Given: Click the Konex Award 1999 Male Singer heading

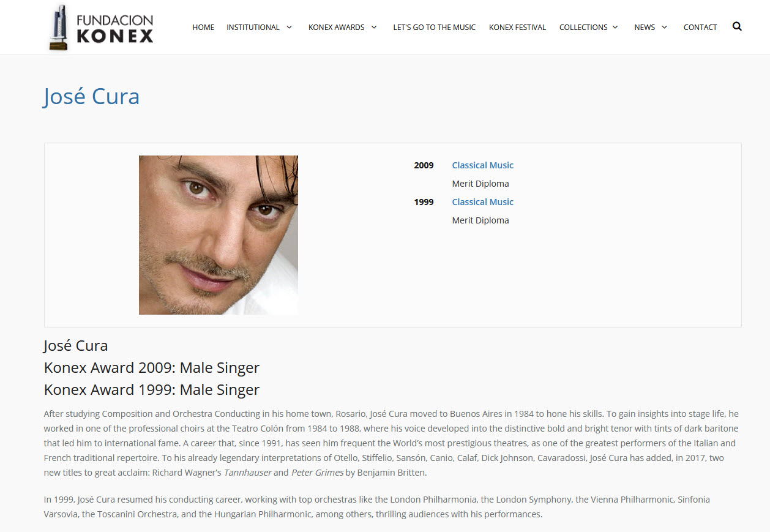Looking at the screenshot, I should (152, 390).
